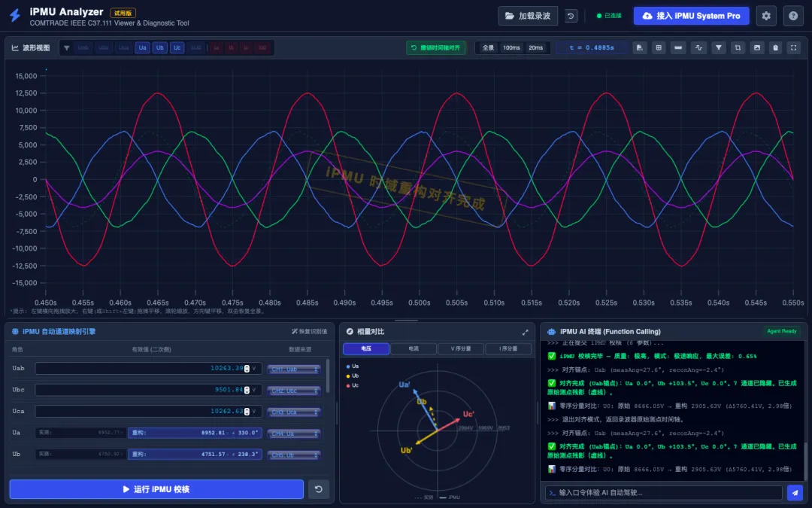Click the Uca value stepper arrows
This screenshot has width=812, height=508.
(247, 412)
